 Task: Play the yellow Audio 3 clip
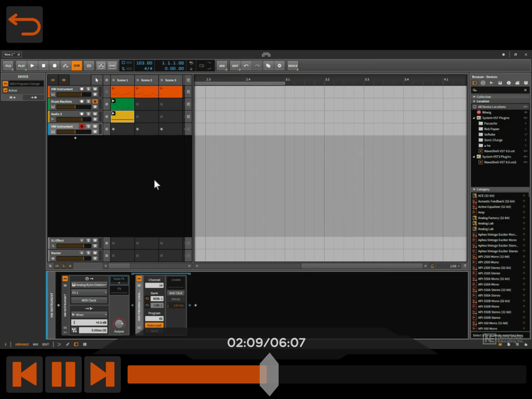coord(113,113)
